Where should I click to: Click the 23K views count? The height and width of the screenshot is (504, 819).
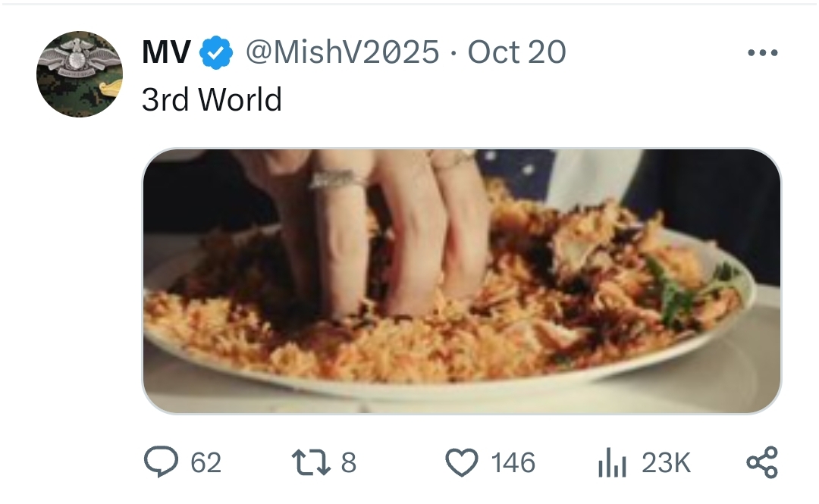click(x=666, y=463)
